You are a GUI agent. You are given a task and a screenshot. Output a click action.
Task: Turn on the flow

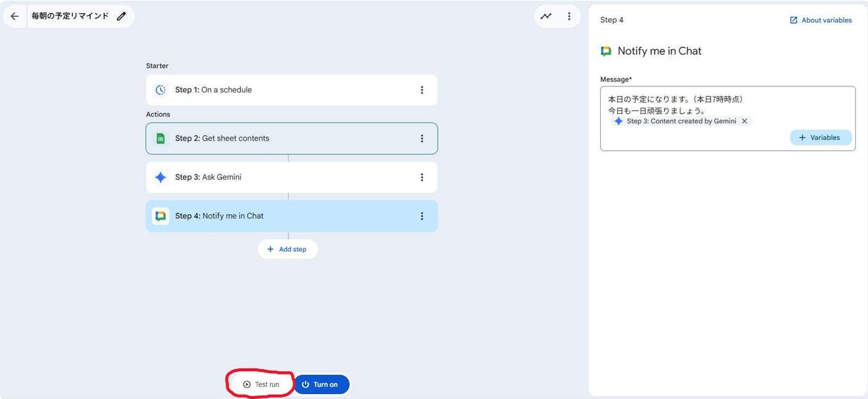[321, 384]
